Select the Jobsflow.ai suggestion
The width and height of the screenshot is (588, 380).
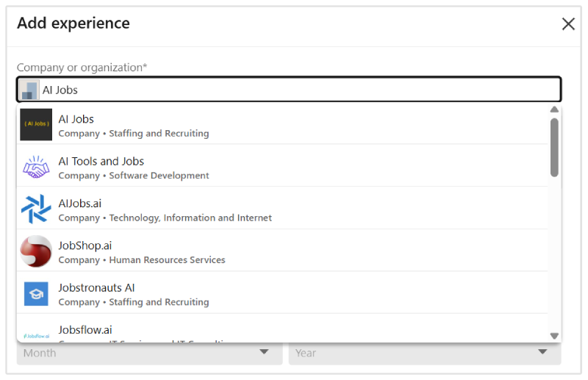tap(282, 329)
